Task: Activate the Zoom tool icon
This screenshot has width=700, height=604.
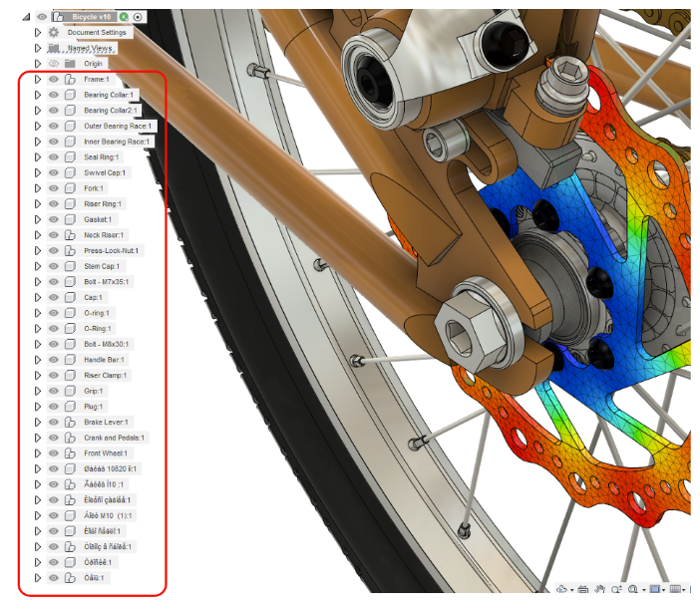Action: 618,591
